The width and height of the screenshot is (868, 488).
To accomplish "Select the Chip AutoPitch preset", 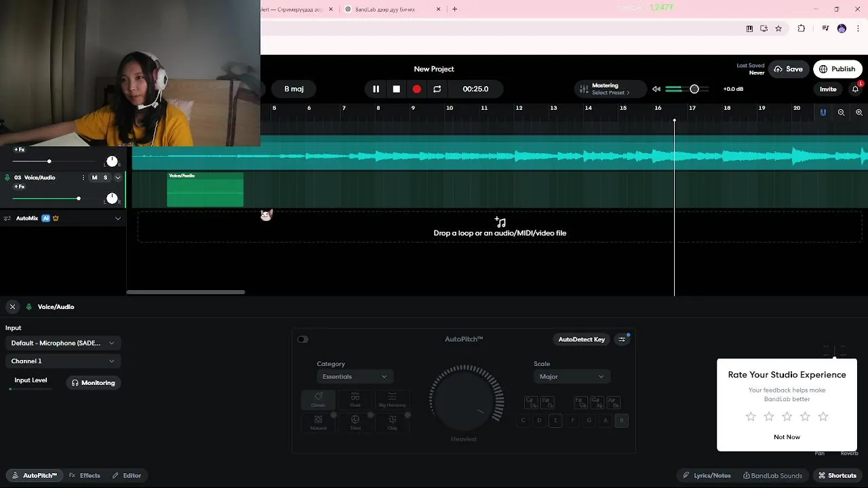I will [x=392, y=423].
